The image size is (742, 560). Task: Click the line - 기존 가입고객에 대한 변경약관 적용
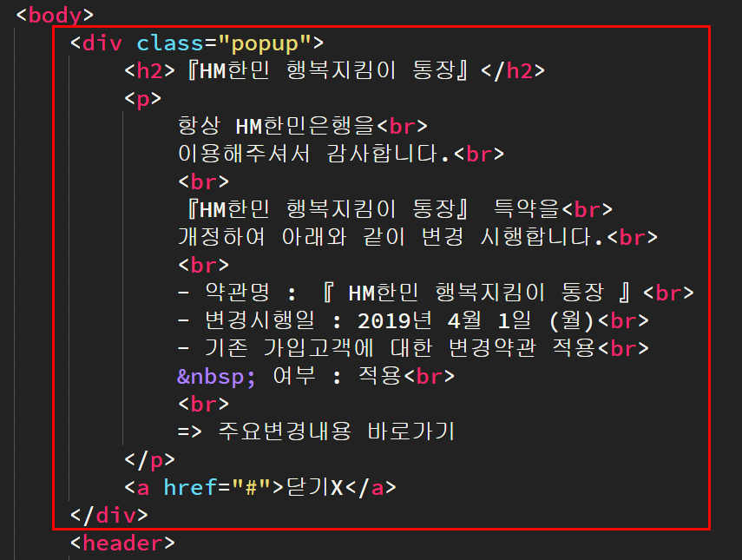tap(413, 348)
